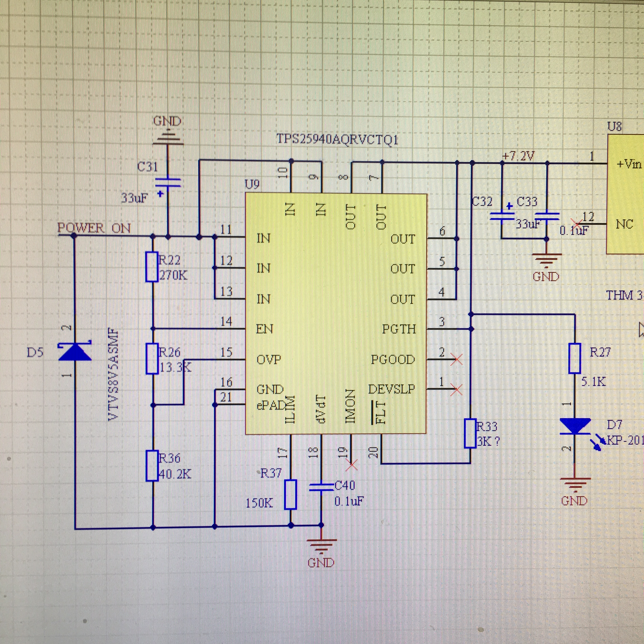Image resolution: width=644 pixels, height=644 pixels.
Task: Click the no-connect cross on PGOOD pin
Action: [456, 359]
